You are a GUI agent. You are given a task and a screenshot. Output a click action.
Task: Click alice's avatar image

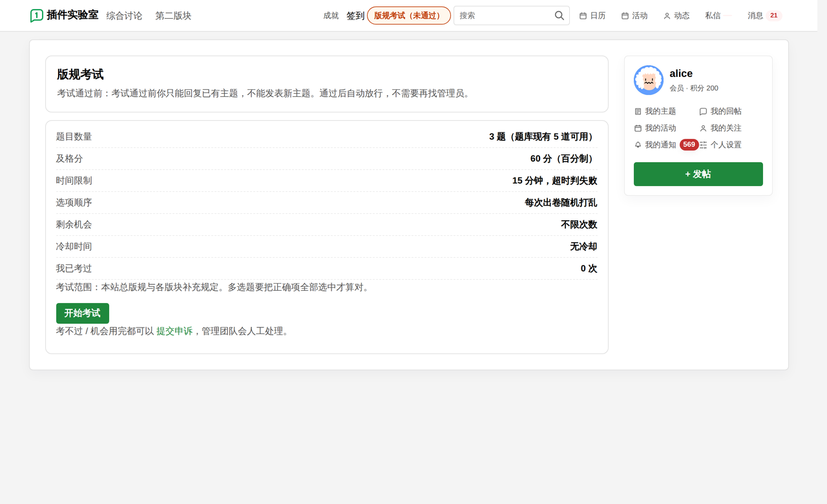point(649,80)
